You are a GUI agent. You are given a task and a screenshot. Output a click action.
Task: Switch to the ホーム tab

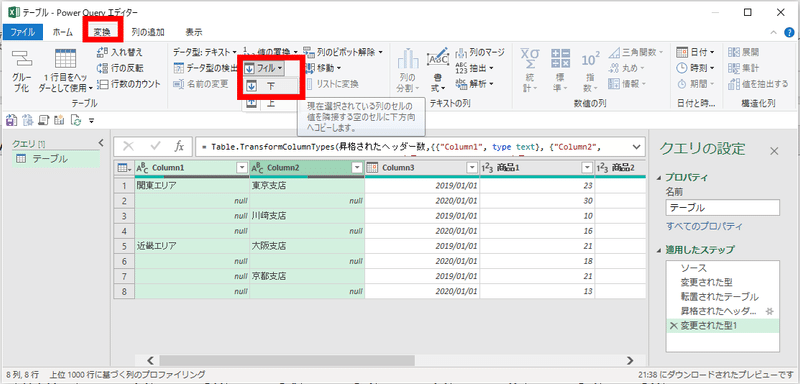[x=62, y=33]
